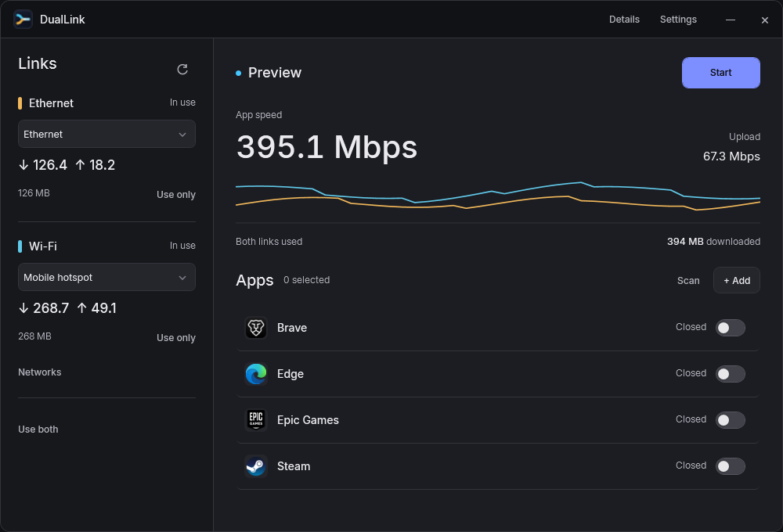Image resolution: width=783 pixels, height=532 pixels.
Task: Click the Edge Closed status
Action: (x=691, y=373)
